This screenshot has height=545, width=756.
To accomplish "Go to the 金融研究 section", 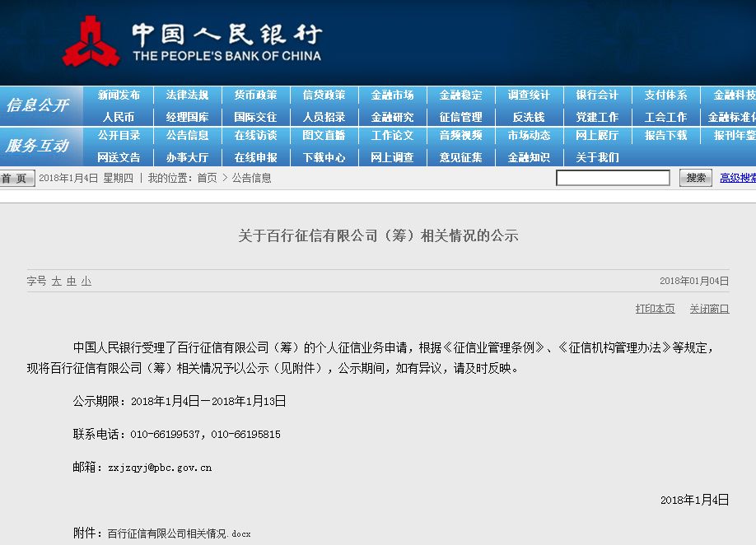I will pyautogui.click(x=393, y=117).
